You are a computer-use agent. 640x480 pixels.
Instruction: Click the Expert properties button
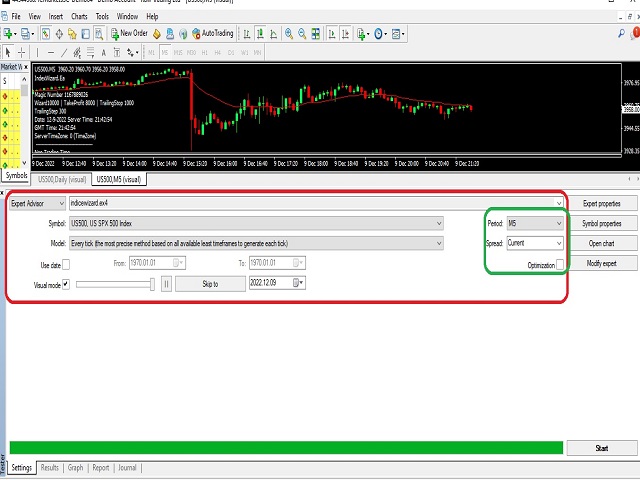pyautogui.click(x=602, y=203)
